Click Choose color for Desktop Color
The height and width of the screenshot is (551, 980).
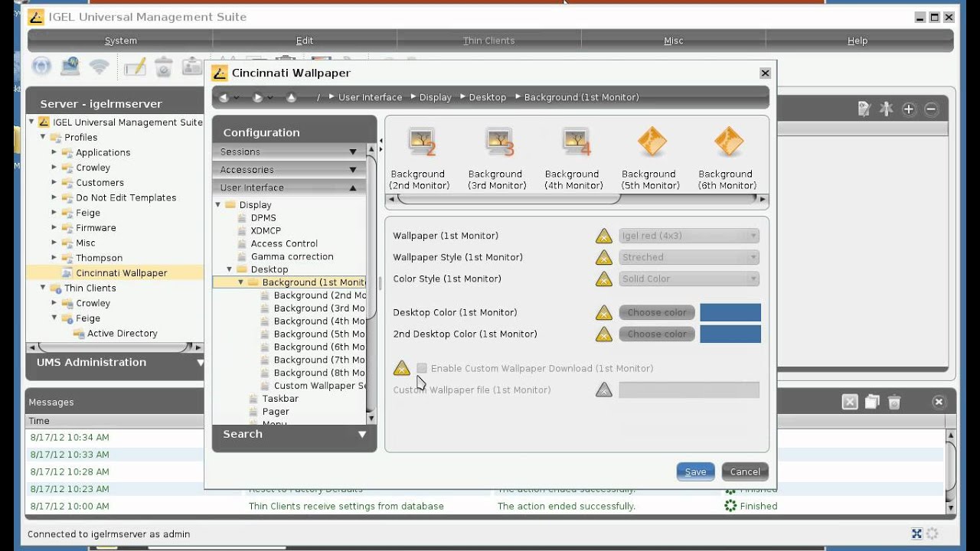tap(657, 312)
